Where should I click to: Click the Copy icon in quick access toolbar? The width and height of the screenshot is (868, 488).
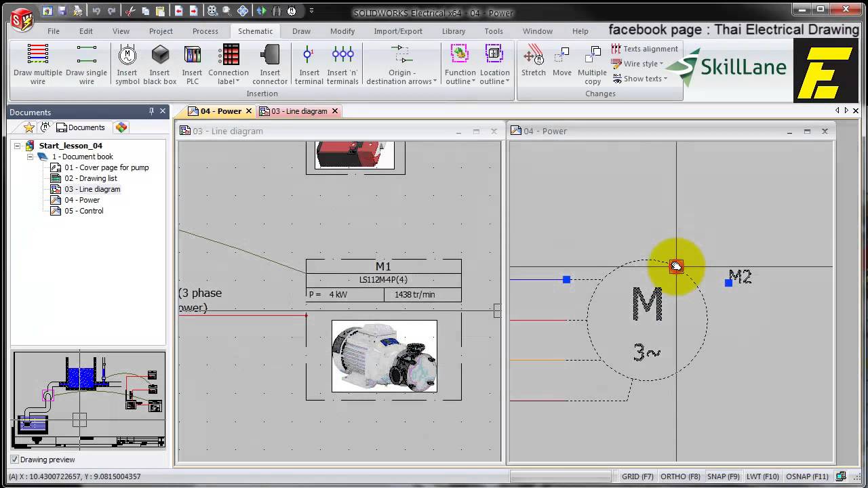(x=146, y=11)
